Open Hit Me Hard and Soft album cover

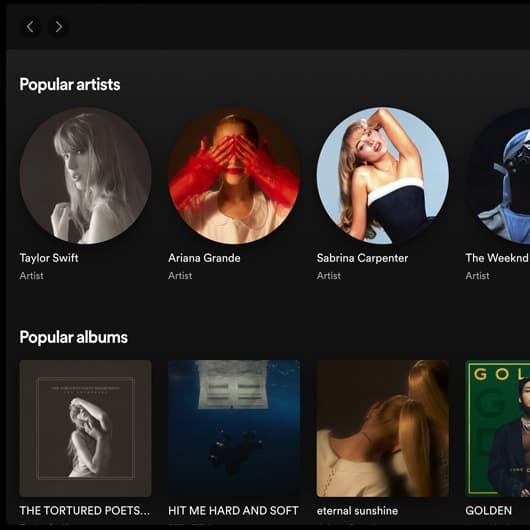tap(234, 428)
